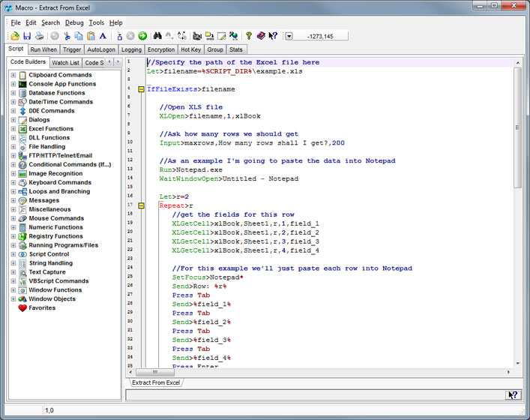Viewport: 530px width, 420px height.
Task: Save the macro with the floppy disk icon
Action: coord(27,36)
